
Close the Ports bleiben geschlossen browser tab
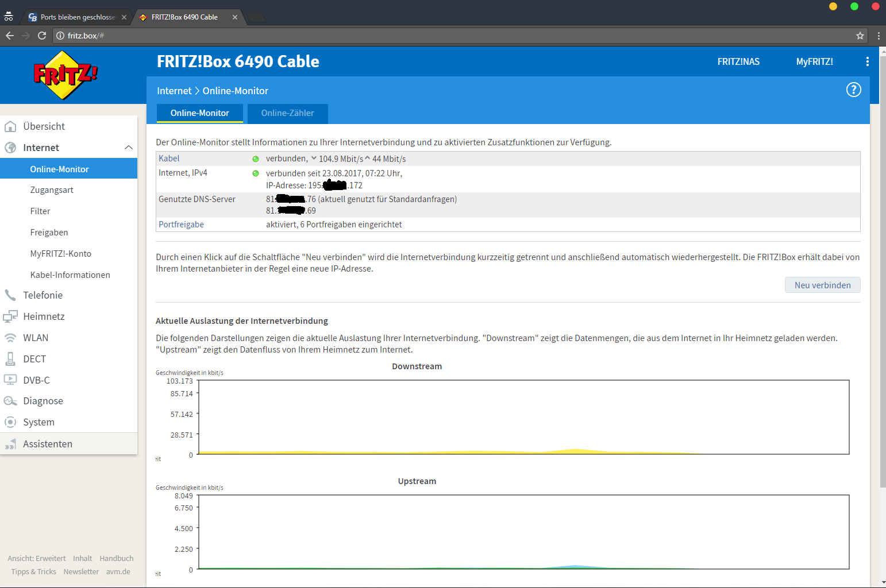click(124, 17)
